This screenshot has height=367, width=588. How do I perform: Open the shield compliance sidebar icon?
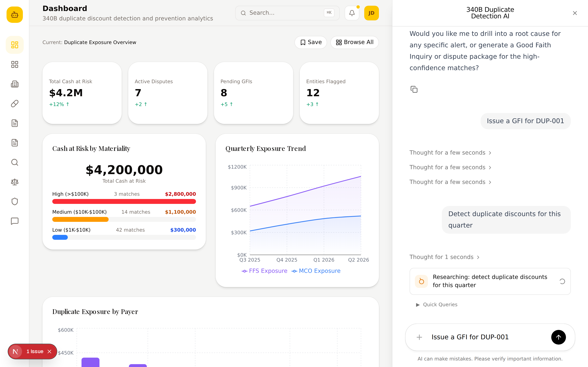click(14, 201)
